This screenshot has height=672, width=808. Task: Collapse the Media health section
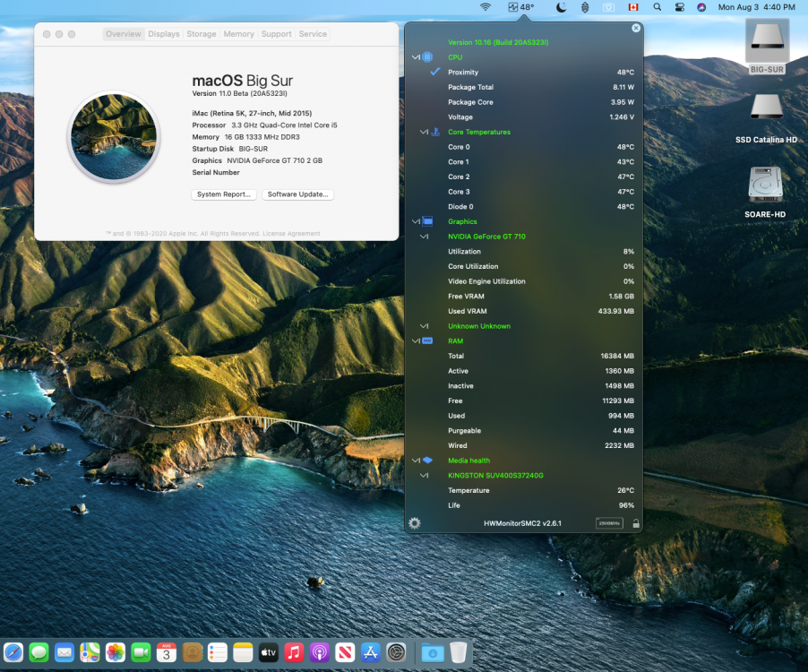pos(416,461)
